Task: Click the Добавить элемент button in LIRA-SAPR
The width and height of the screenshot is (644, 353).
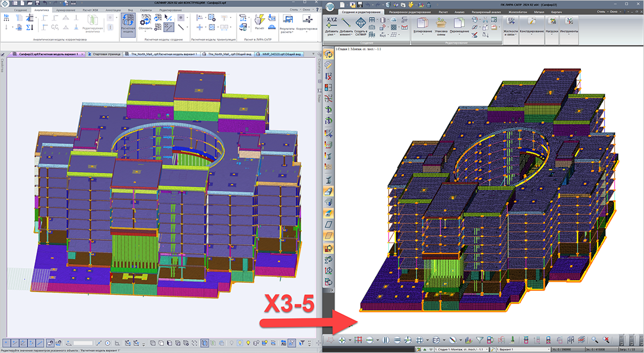Action: [346, 27]
